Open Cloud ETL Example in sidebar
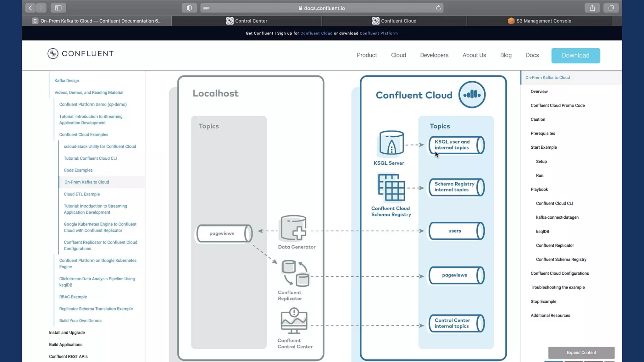Screen dimensions: 644x362 [82, 194]
